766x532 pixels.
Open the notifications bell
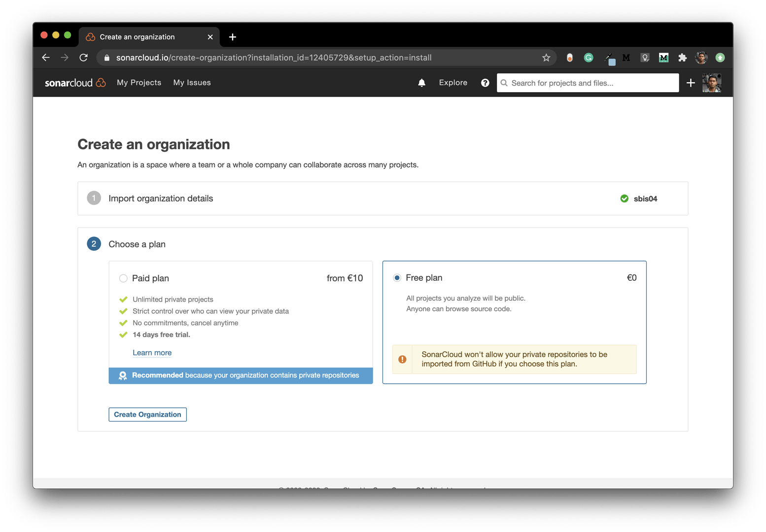point(421,82)
